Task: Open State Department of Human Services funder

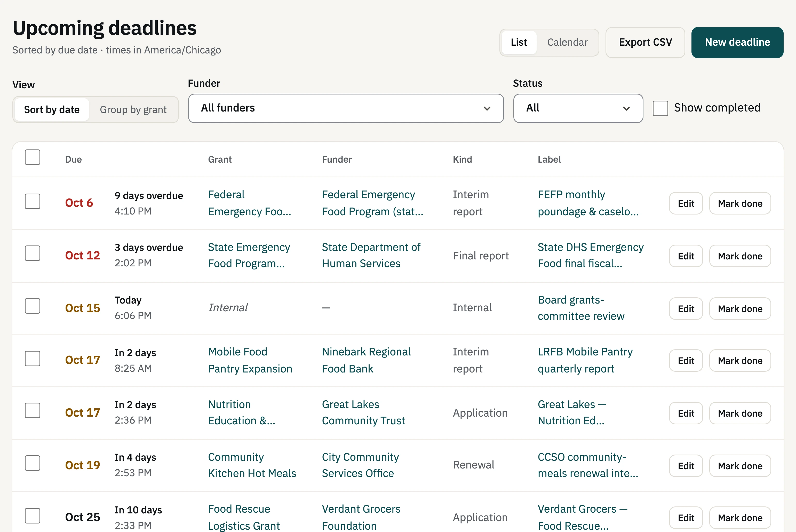Action: pyautogui.click(x=371, y=255)
